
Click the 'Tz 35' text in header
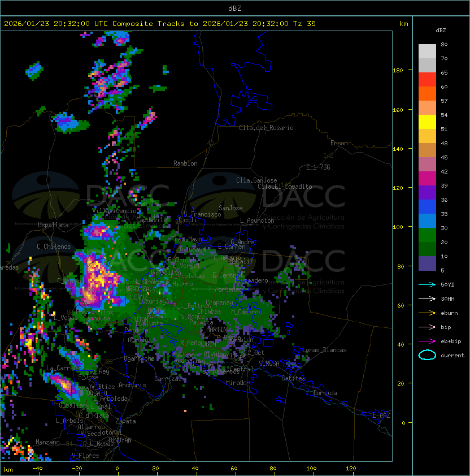304,24
